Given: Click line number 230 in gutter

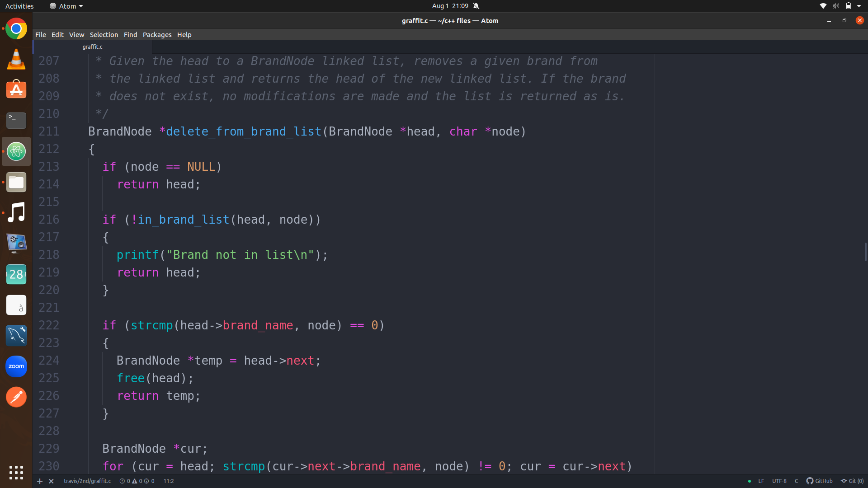Looking at the screenshot, I should click(x=49, y=466).
